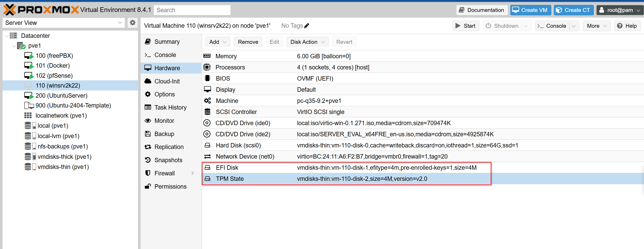Select local-lvm (pve1) storage
The width and height of the screenshot is (644, 249).
pyautogui.click(x=70, y=136)
